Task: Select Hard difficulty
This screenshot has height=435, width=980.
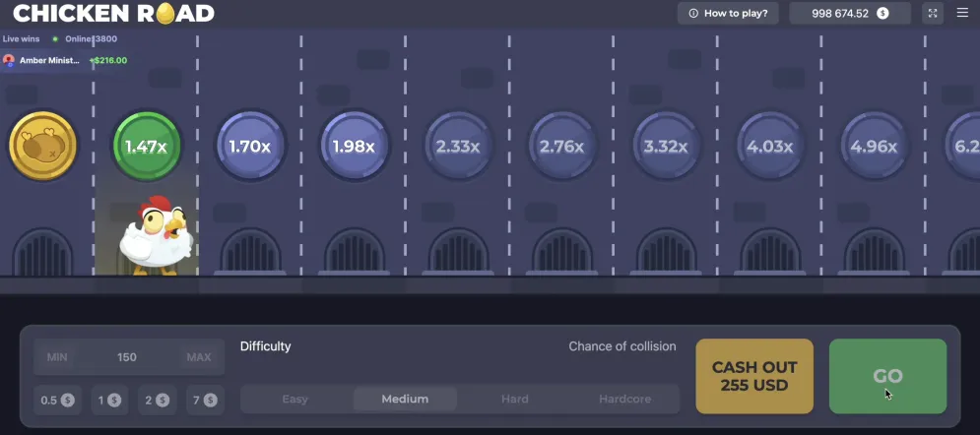Action: [x=515, y=399]
